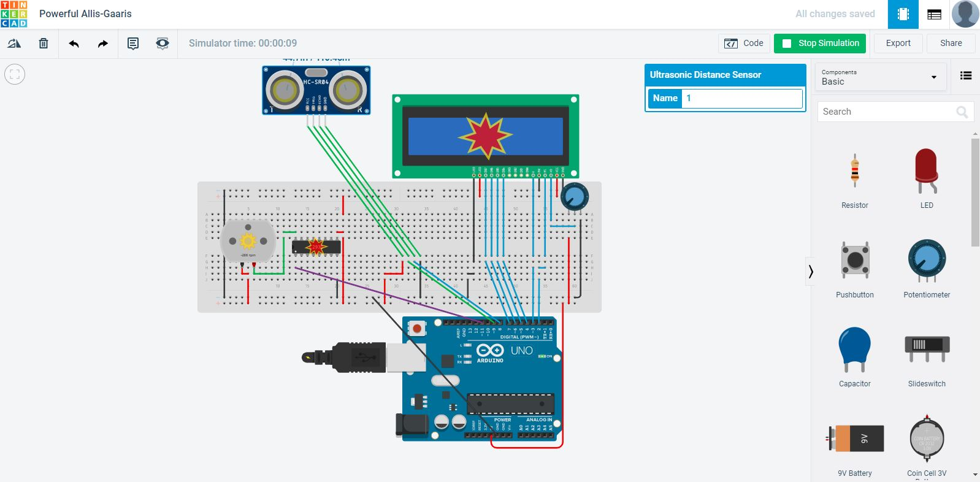Select the DC motor on breadboard
Screen dimensions: 980x482
coord(248,241)
